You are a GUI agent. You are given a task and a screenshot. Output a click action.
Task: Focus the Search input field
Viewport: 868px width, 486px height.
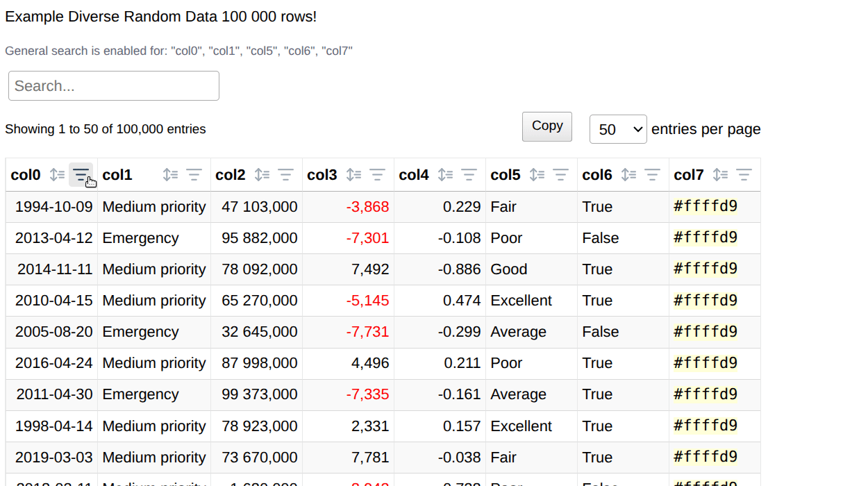point(114,85)
